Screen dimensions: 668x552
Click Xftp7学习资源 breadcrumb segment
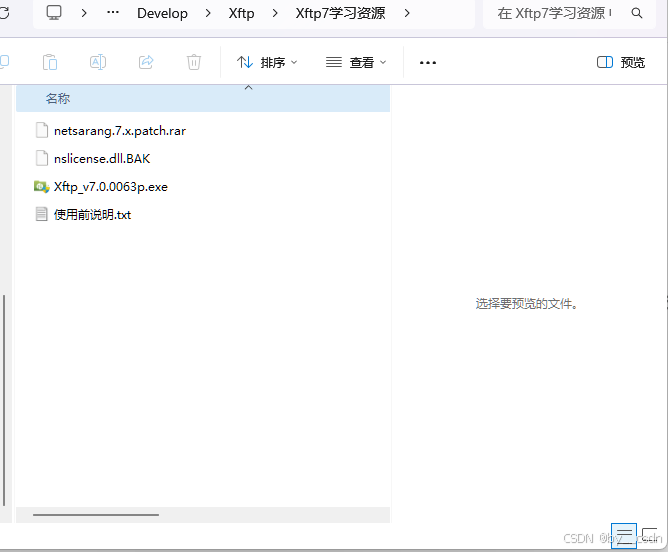[x=340, y=13]
